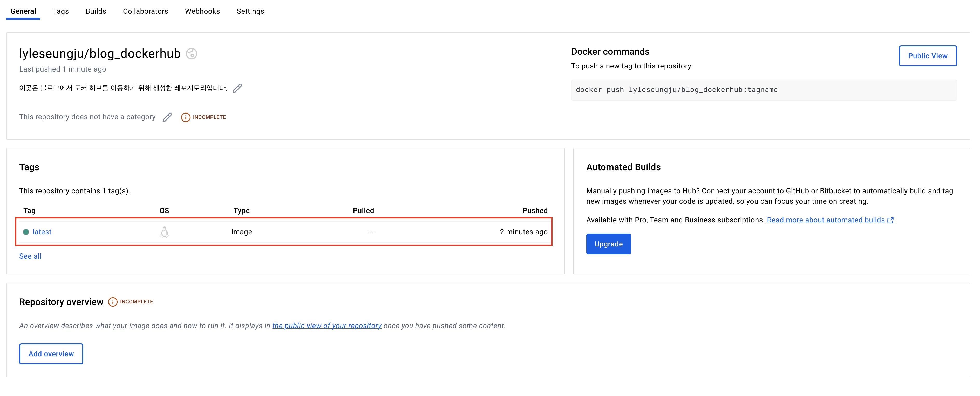Open the latest tag link
This screenshot has width=980, height=396.
click(x=42, y=232)
